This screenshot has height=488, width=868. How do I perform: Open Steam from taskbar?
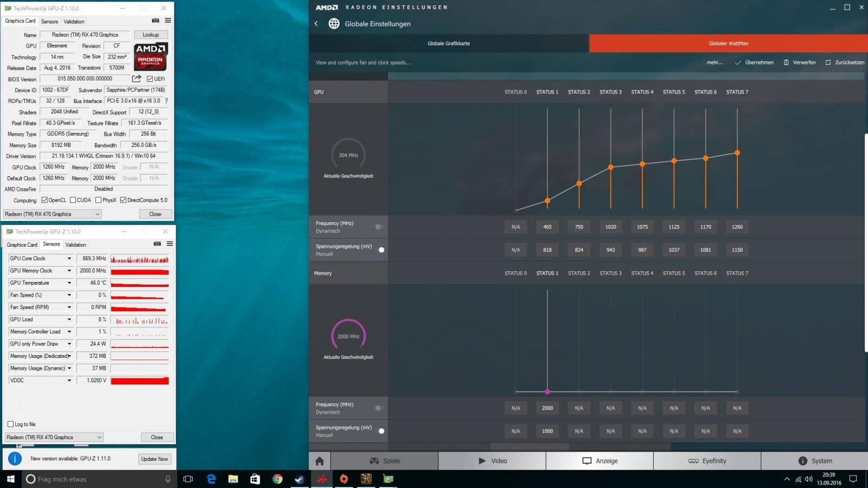pyautogui.click(x=299, y=479)
